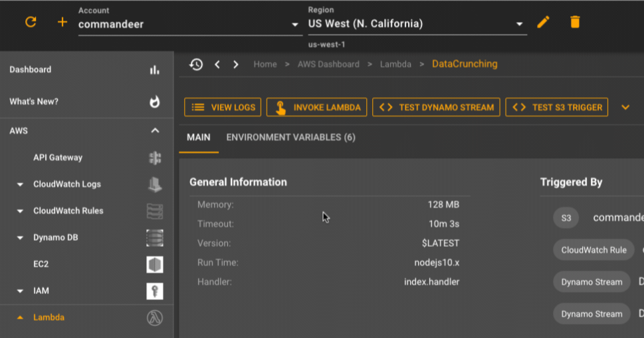Open What's New? in the sidebar

(34, 102)
